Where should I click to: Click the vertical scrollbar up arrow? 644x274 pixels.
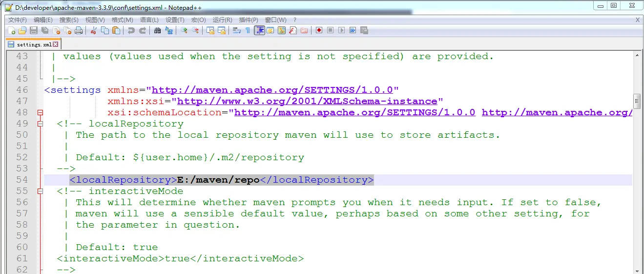637,56
